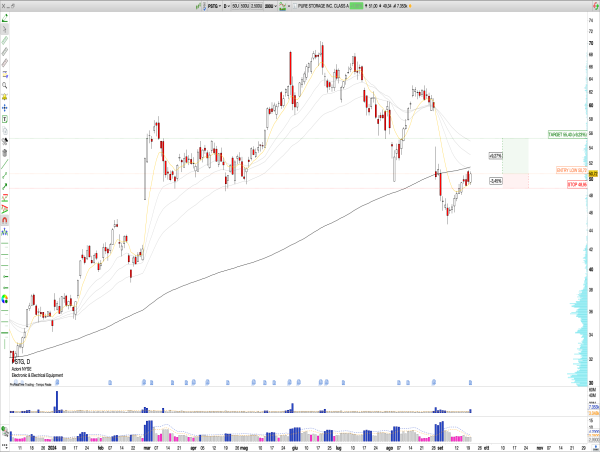The image size is (600, 452).
Task: Select the magnifier zoom tool
Action: click(5, 85)
